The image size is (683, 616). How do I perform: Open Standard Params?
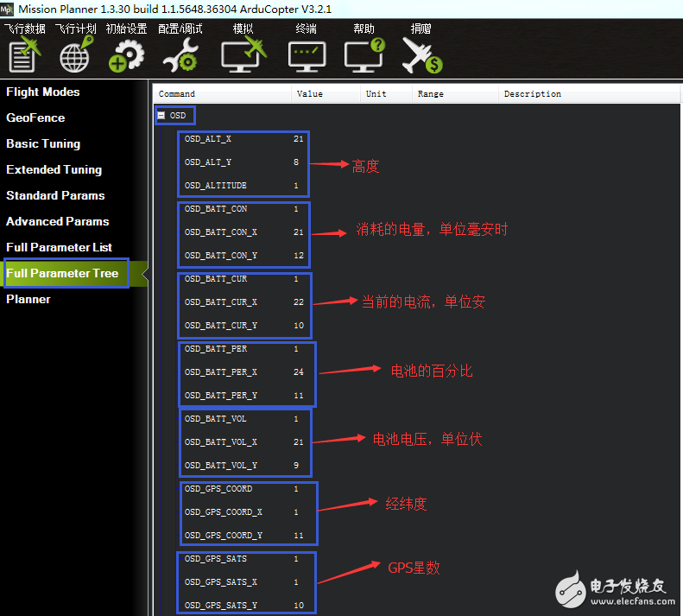click(x=55, y=195)
